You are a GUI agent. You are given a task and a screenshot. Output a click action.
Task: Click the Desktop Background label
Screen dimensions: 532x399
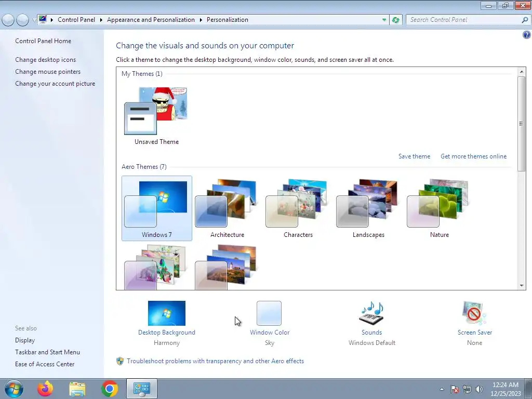167,332
